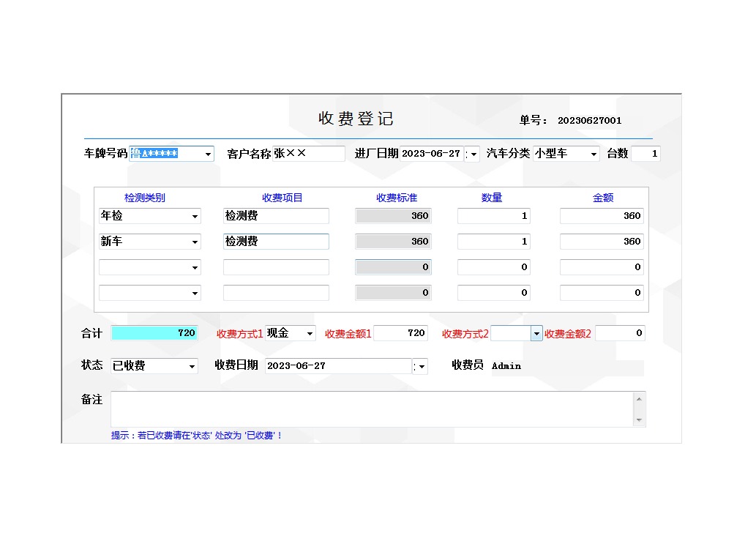Click the 检测类别 column header

[145, 198]
